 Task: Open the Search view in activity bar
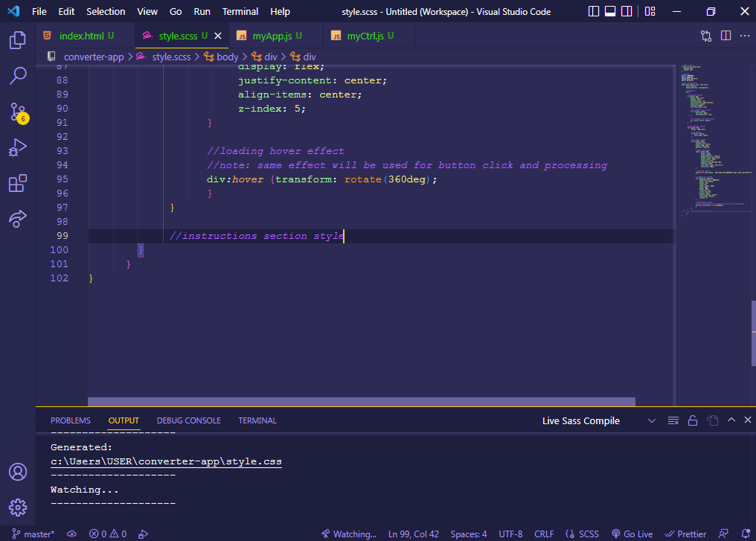click(18, 76)
